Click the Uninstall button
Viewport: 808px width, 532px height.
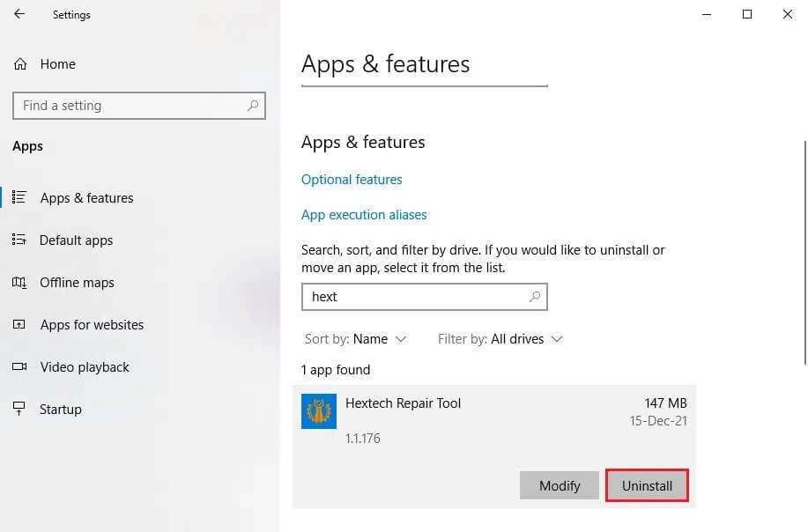click(647, 485)
